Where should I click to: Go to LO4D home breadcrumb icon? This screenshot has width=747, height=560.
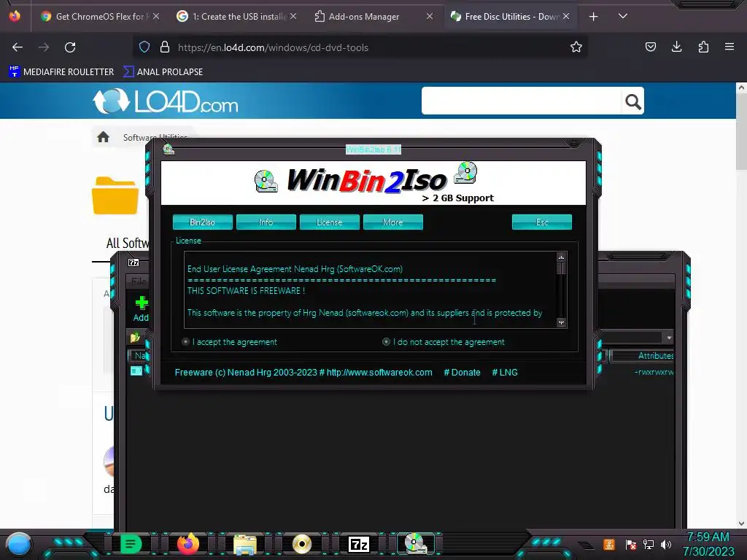click(104, 138)
